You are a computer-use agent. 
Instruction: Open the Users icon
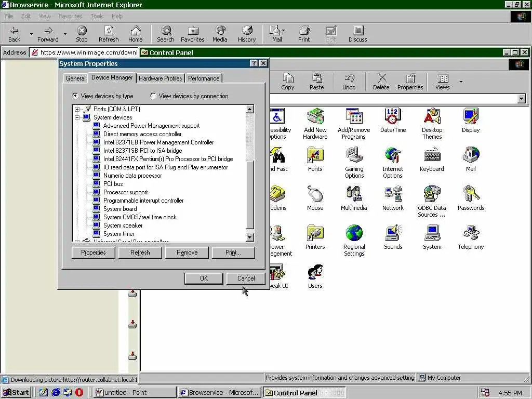click(315, 276)
